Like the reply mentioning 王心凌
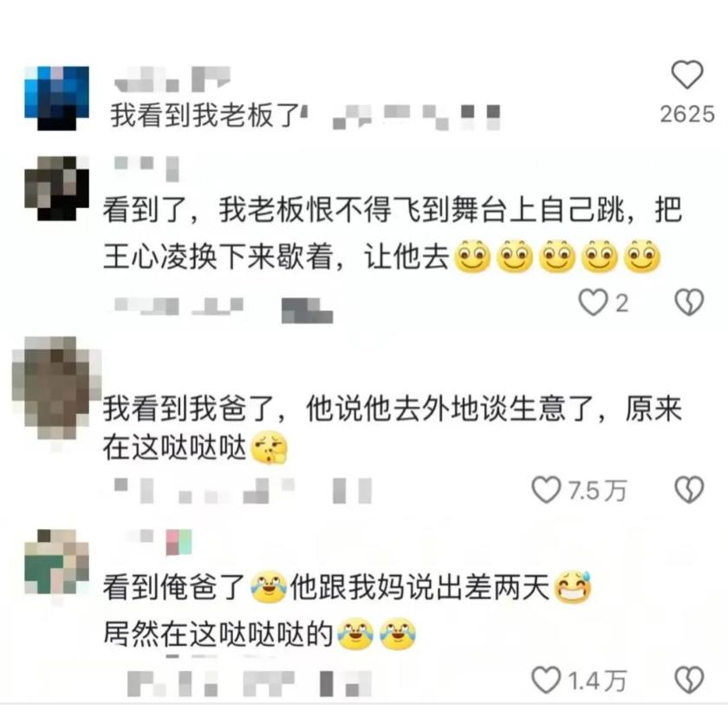 tap(593, 303)
